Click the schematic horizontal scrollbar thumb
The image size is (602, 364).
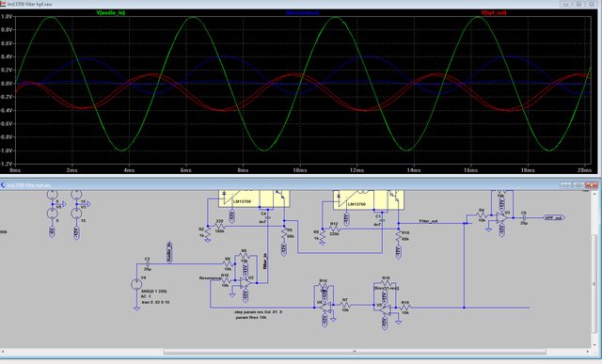355,351
